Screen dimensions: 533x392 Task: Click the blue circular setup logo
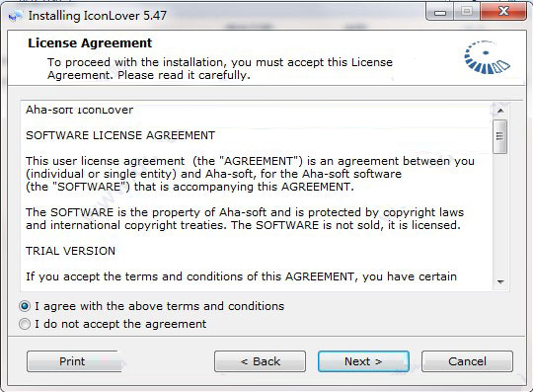click(x=487, y=57)
